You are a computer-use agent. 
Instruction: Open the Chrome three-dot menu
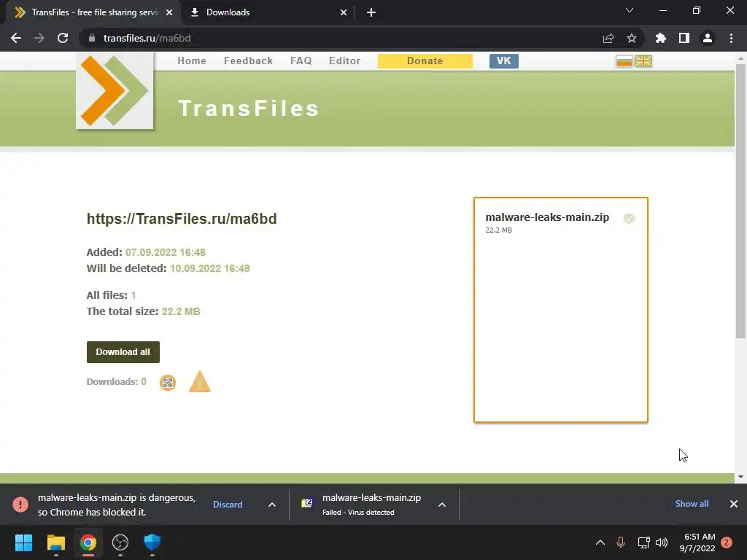(731, 38)
